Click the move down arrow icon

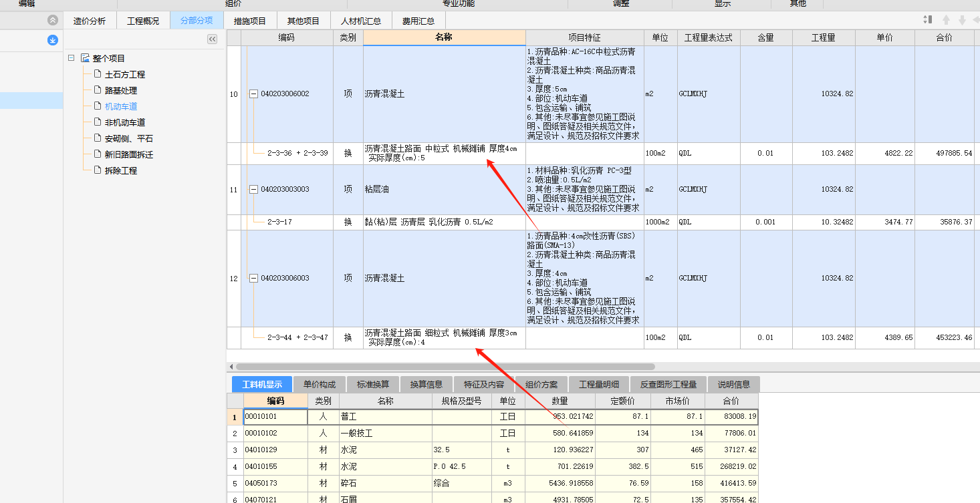[x=962, y=20]
